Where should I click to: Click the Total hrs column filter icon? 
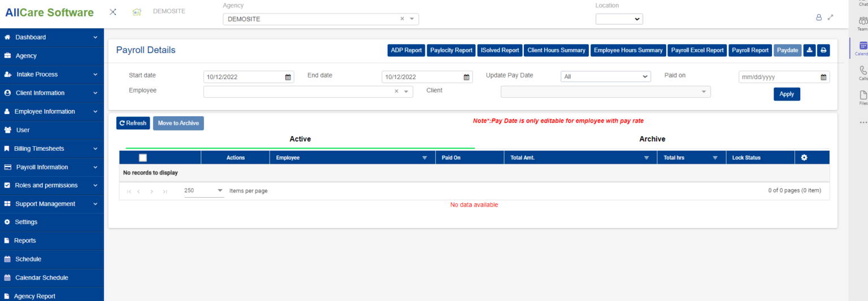pos(715,158)
